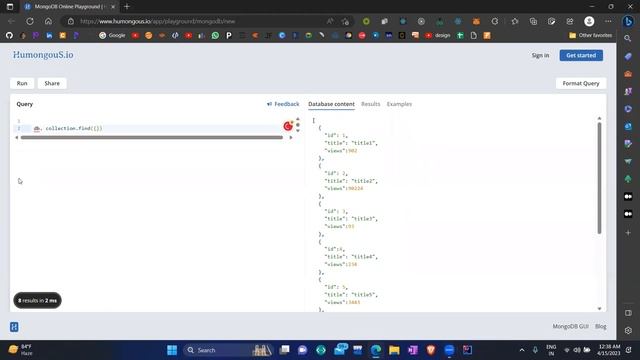Switch to the Results tab
This screenshot has width=640, height=360.
370,104
